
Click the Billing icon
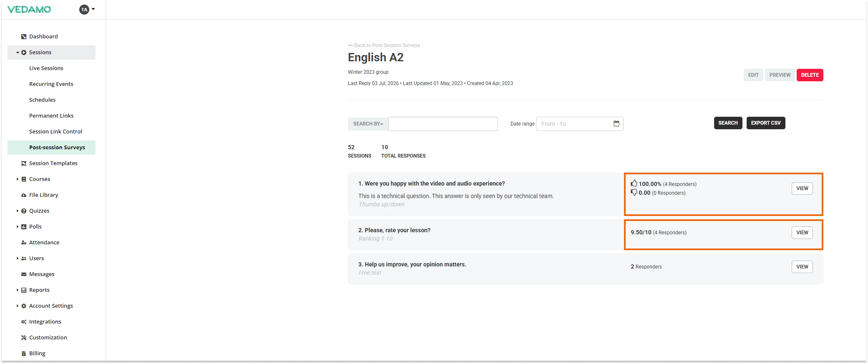point(24,354)
